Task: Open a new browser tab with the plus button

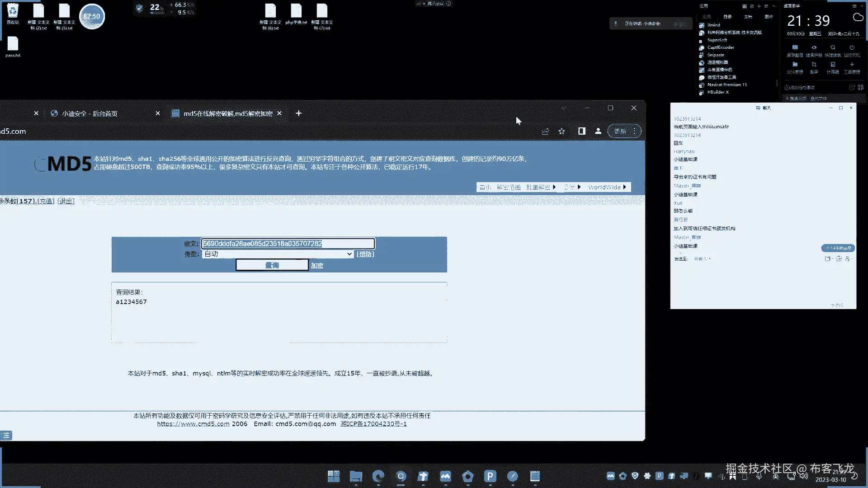Action: (x=298, y=113)
